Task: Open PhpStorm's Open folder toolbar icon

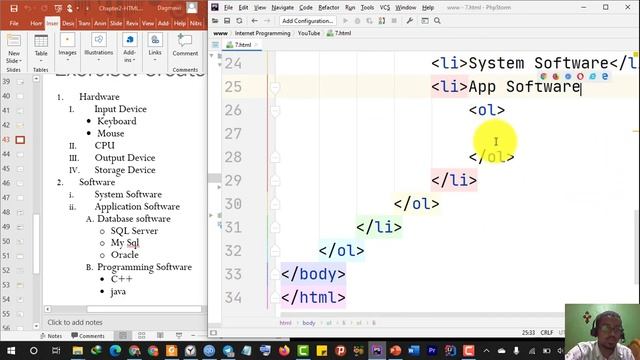Action: click(215, 21)
